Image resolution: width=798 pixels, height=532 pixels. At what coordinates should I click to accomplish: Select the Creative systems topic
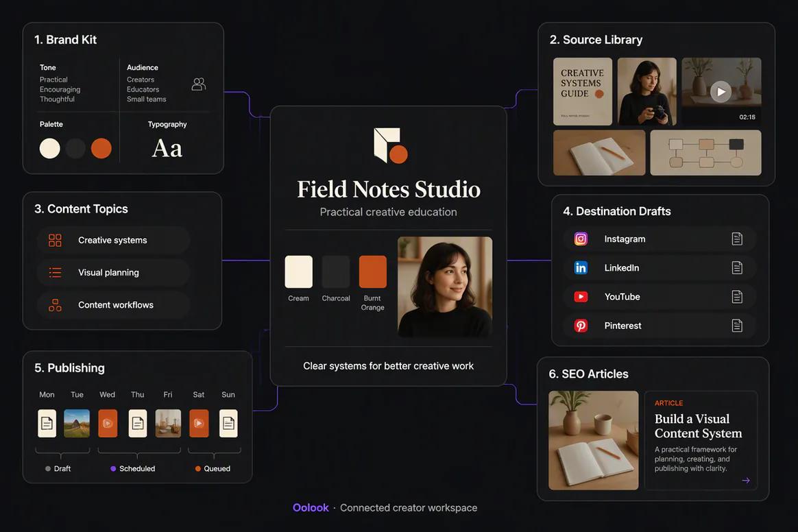point(114,240)
